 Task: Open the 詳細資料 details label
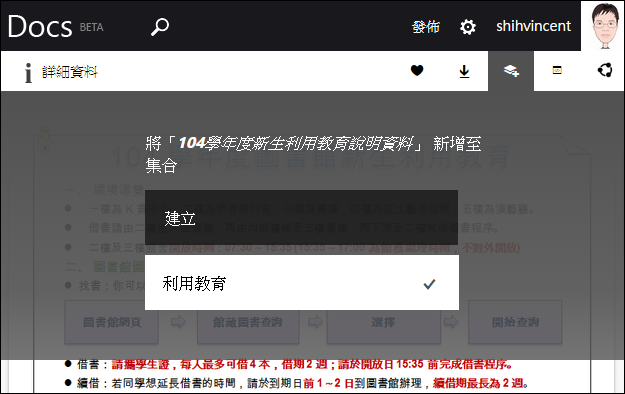[x=70, y=72]
